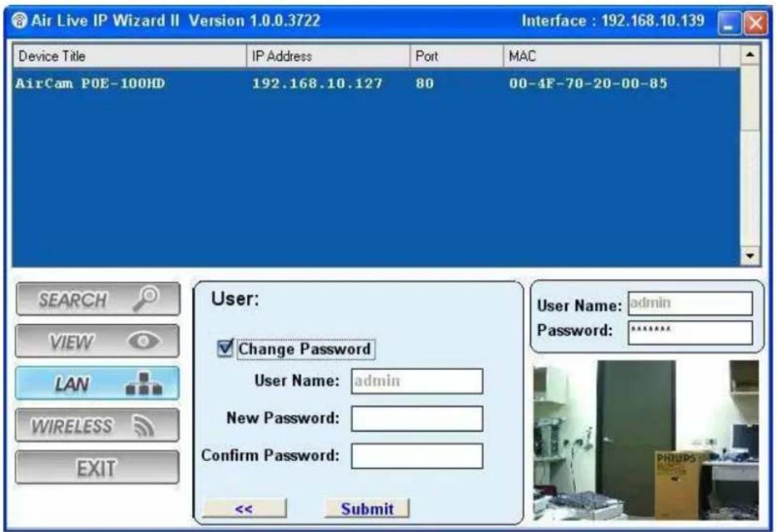Image resolution: width=776 pixels, height=532 pixels.
Task: Click the SEARCH button with magnifier
Action: [98, 299]
